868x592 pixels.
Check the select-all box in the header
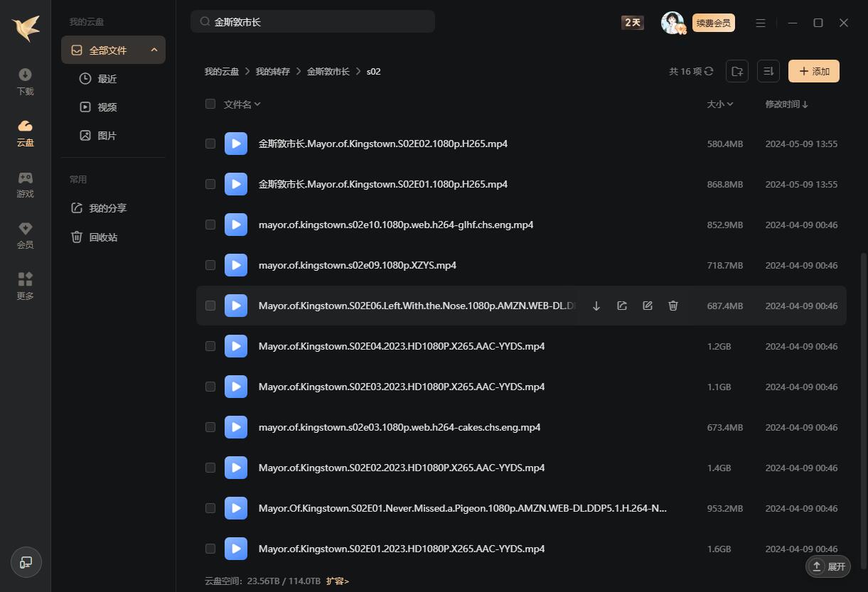210,104
